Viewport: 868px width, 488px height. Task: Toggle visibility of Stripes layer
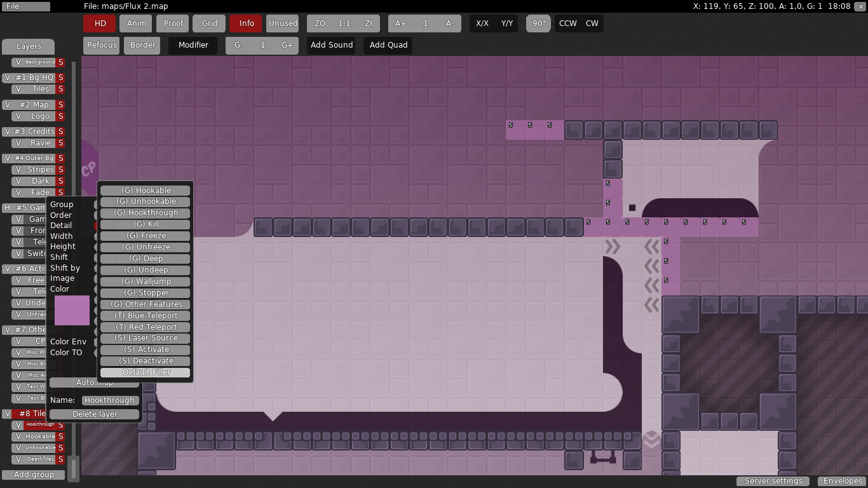[18, 170]
